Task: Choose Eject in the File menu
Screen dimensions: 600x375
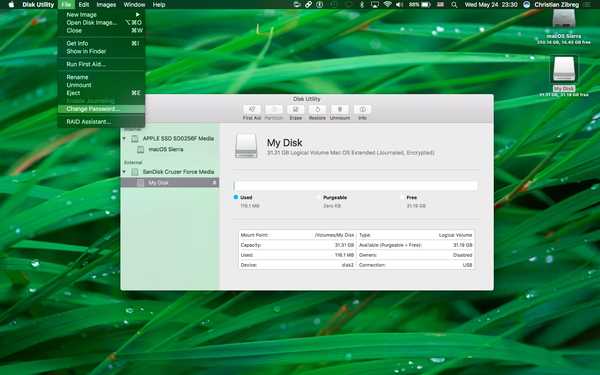Action: click(x=101, y=93)
